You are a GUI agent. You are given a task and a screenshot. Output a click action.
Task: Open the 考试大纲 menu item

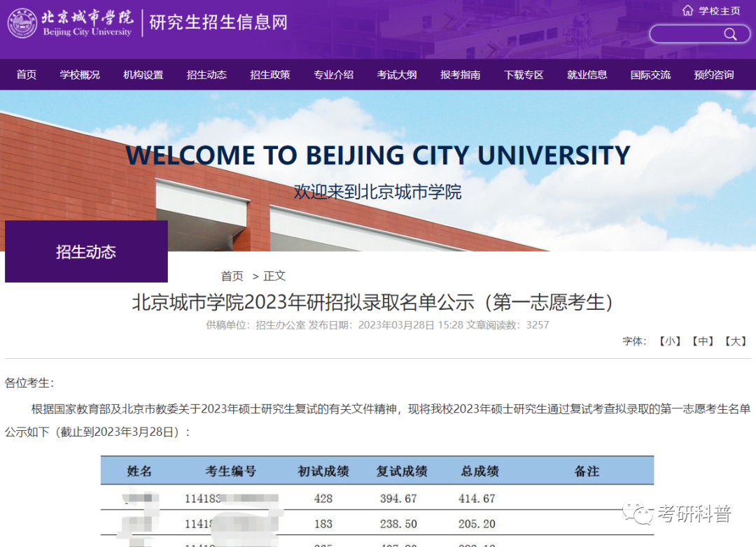click(x=397, y=75)
